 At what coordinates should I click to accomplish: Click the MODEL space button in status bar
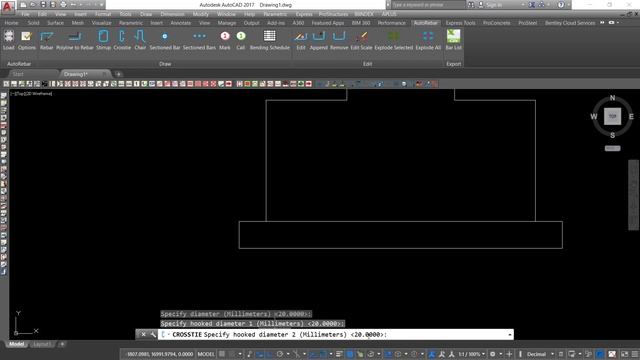206,354
